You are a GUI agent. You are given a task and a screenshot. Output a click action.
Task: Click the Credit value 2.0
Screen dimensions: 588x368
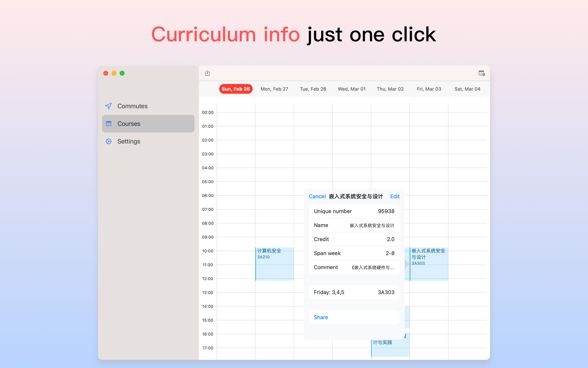(390, 239)
